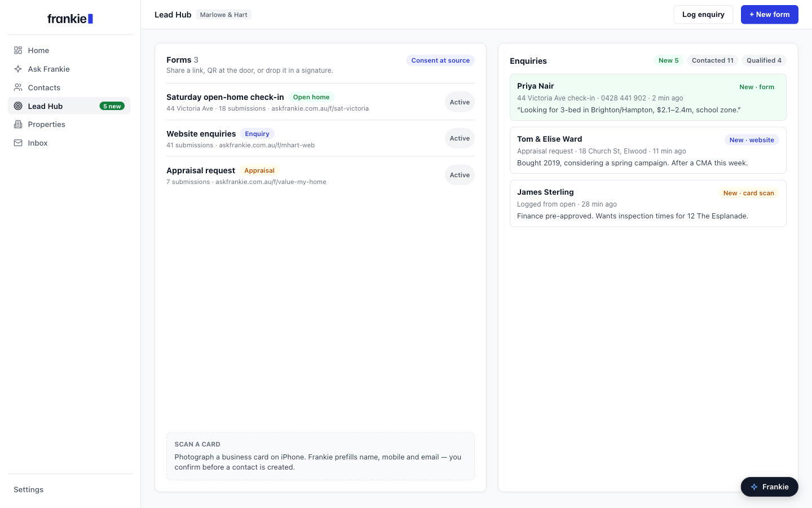812x508 pixels.
Task: Filter enquiries by Qualified 4
Action: click(x=764, y=60)
